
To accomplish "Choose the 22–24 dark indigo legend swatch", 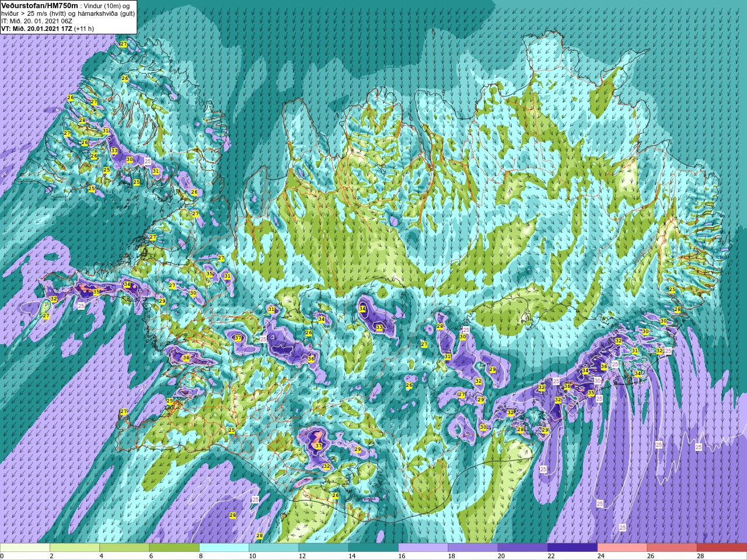I will tap(573, 548).
